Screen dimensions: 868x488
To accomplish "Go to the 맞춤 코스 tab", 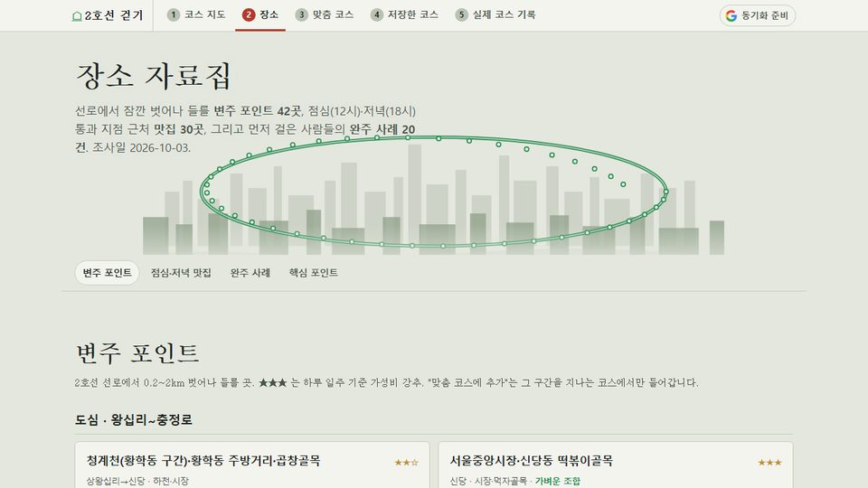I will 325,15.
